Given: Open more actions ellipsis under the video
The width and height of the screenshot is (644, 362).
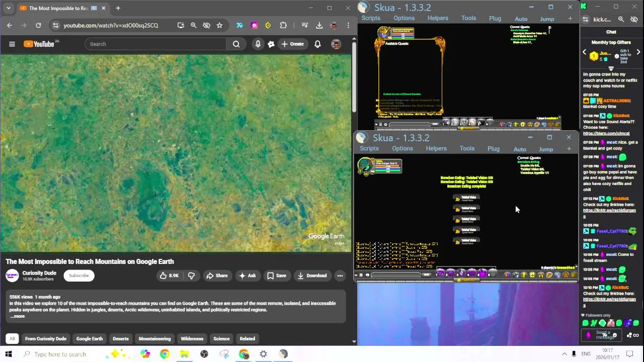Looking at the screenshot, I should (x=340, y=276).
